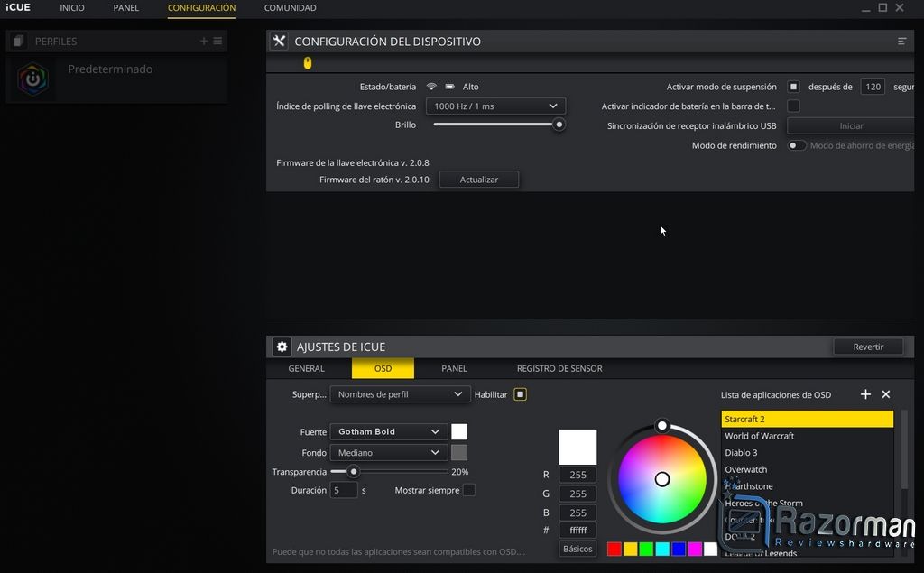The height and width of the screenshot is (573, 924).
Task: Open the COMUNIDAD menu
Action: 290,7
